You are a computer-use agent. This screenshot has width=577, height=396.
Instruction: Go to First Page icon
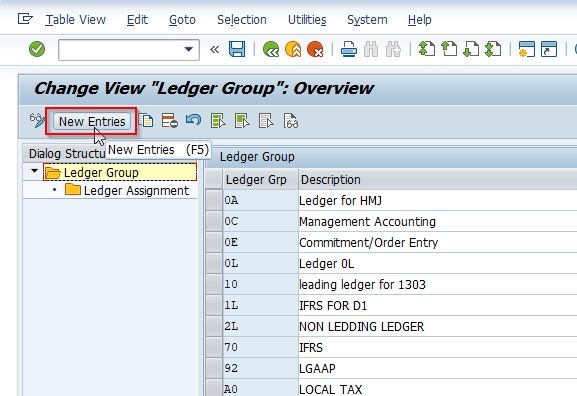tap(427, 49)
